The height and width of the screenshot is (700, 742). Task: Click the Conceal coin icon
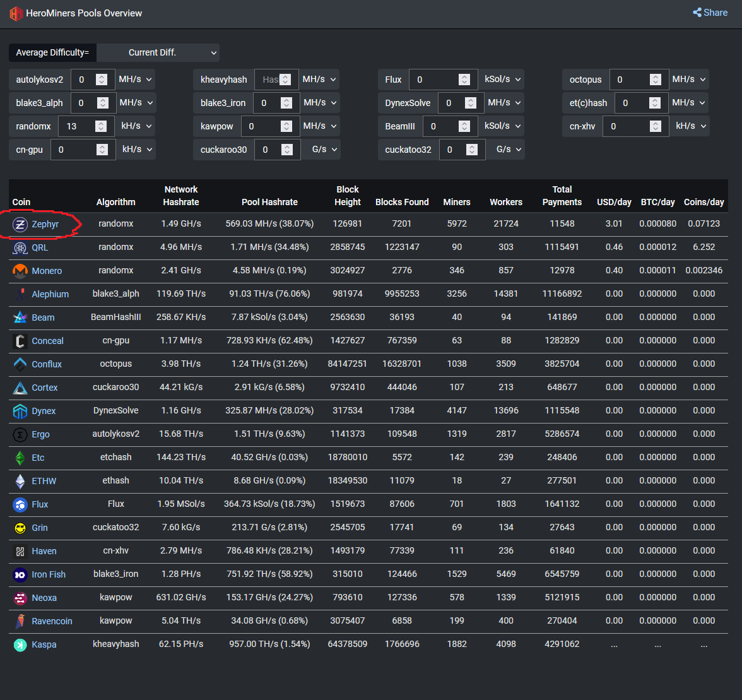(20, 341)
